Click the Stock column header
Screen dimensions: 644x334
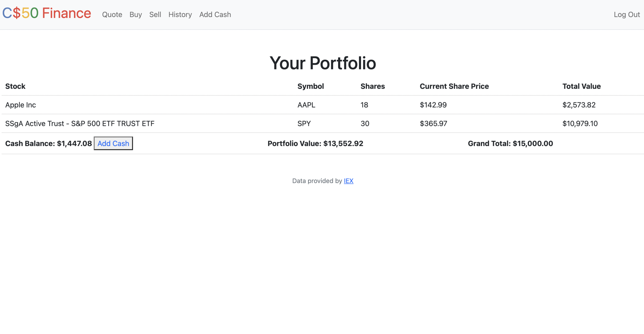[15, 86]
